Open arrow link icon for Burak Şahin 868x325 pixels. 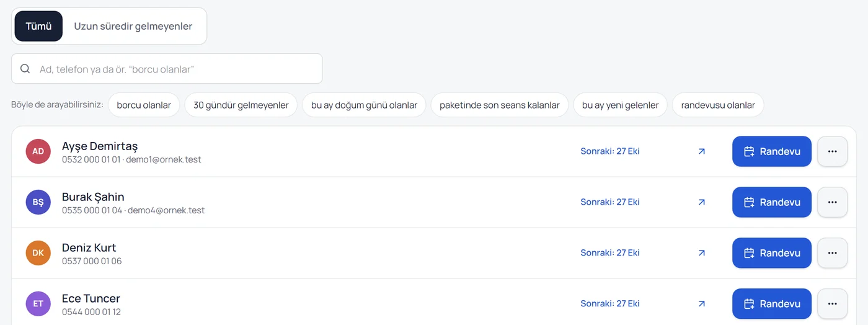coord(702,202)
